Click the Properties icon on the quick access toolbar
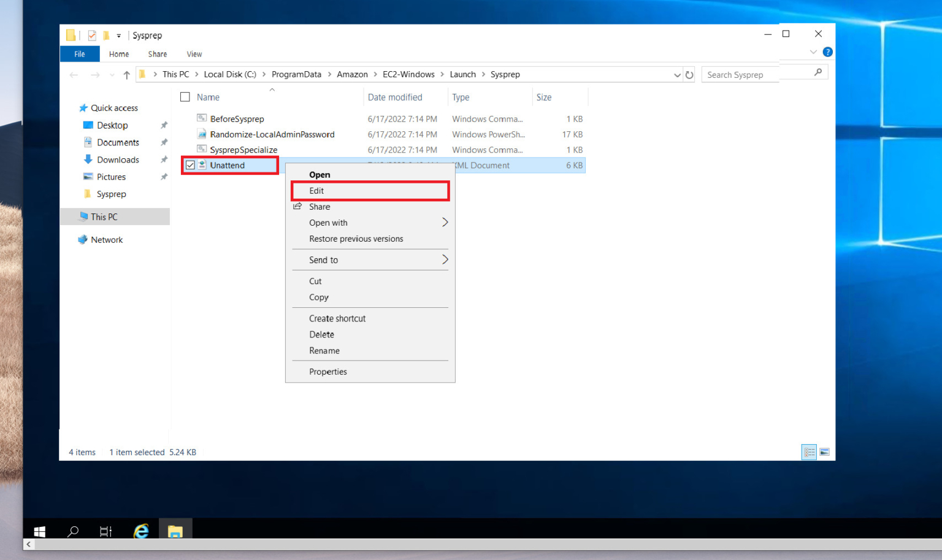Screen dimensions: 942x560 click(x=92, y=35)
